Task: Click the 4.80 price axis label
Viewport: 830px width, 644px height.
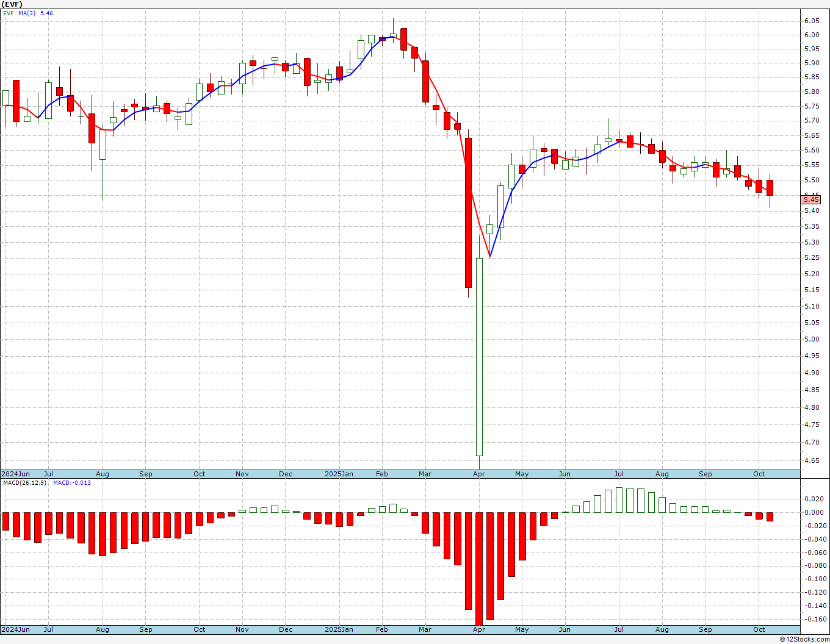Action: [x=812, y=407]
